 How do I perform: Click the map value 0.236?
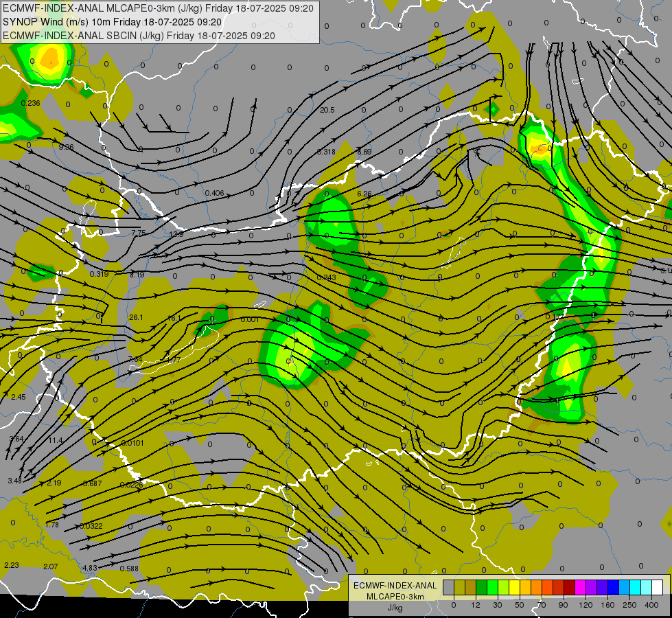[30, 103]
